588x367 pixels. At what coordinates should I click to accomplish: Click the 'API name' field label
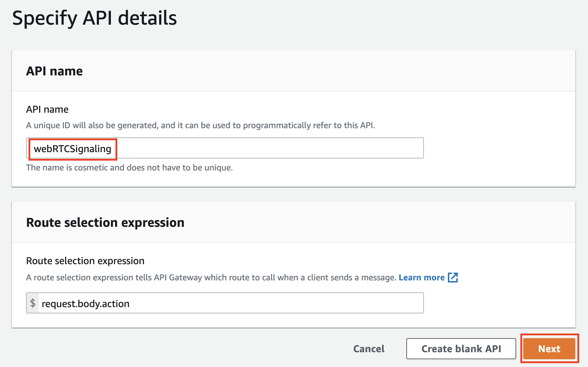tap(47, 110)
